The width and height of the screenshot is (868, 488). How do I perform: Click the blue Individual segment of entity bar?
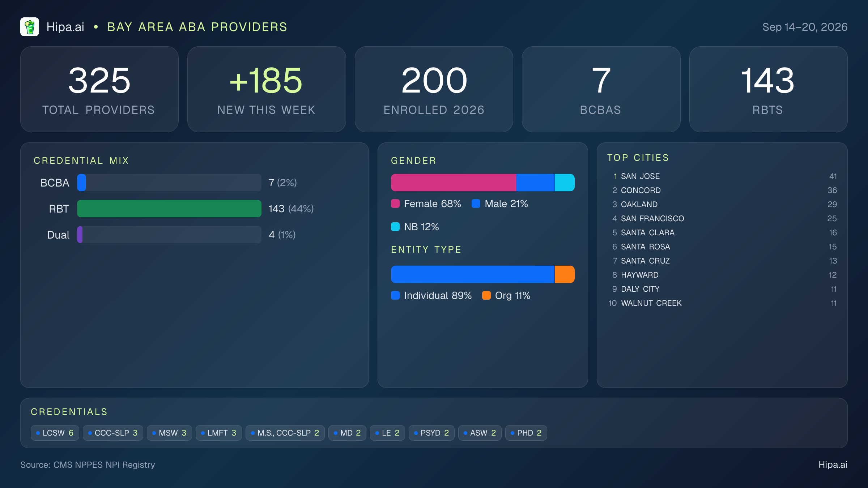473,274
